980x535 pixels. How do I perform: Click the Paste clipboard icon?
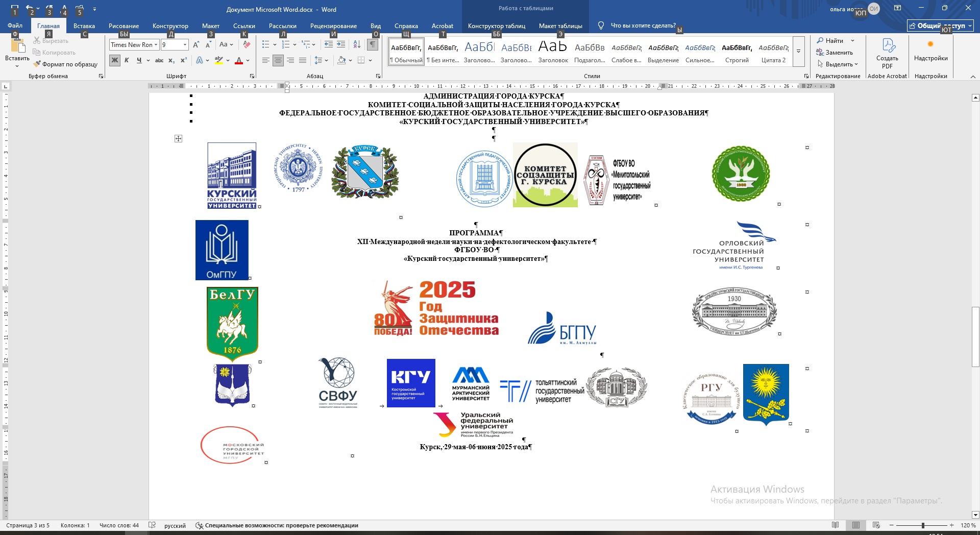[18, 45]
